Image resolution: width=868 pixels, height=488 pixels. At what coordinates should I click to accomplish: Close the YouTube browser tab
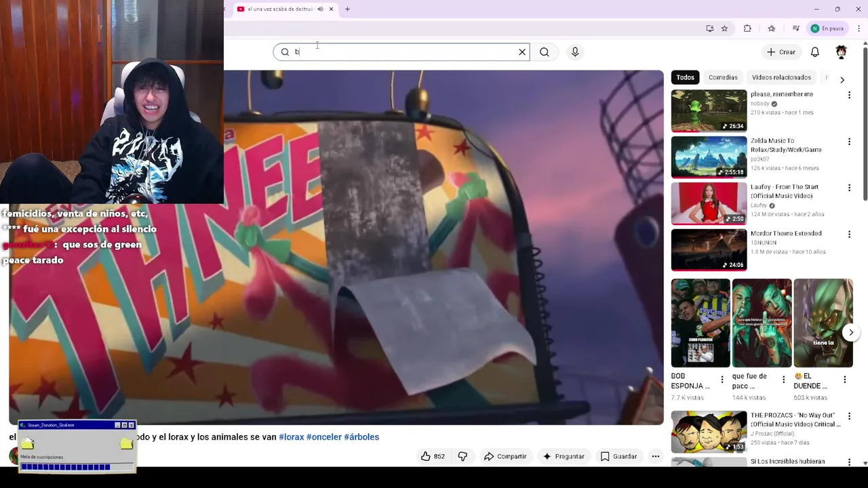tap(331, 9)
